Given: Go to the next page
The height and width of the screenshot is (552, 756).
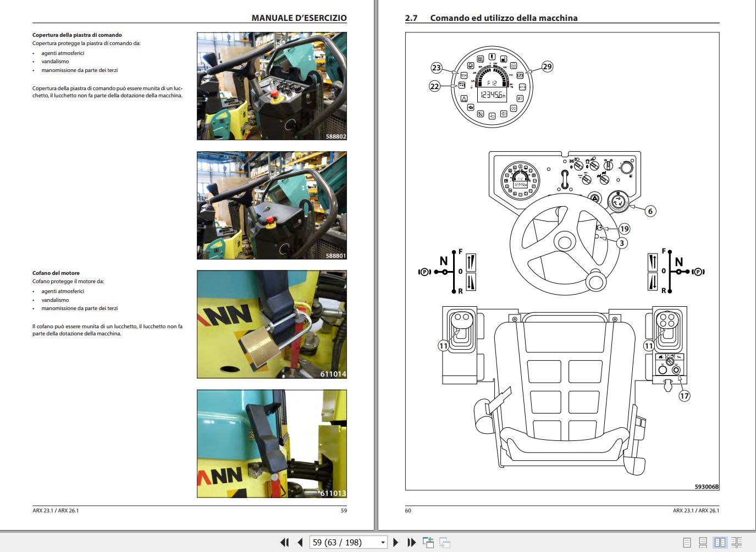Looking at the screenshot, I should pyautogui.click(x=396, y=542).
